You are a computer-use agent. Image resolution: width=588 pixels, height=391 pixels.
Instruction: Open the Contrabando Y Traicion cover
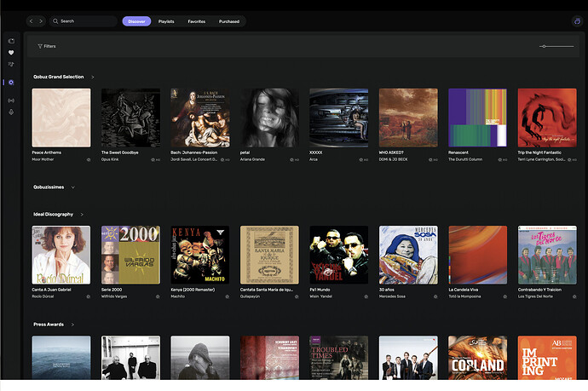pyautogui.click(x=547, y=255)
